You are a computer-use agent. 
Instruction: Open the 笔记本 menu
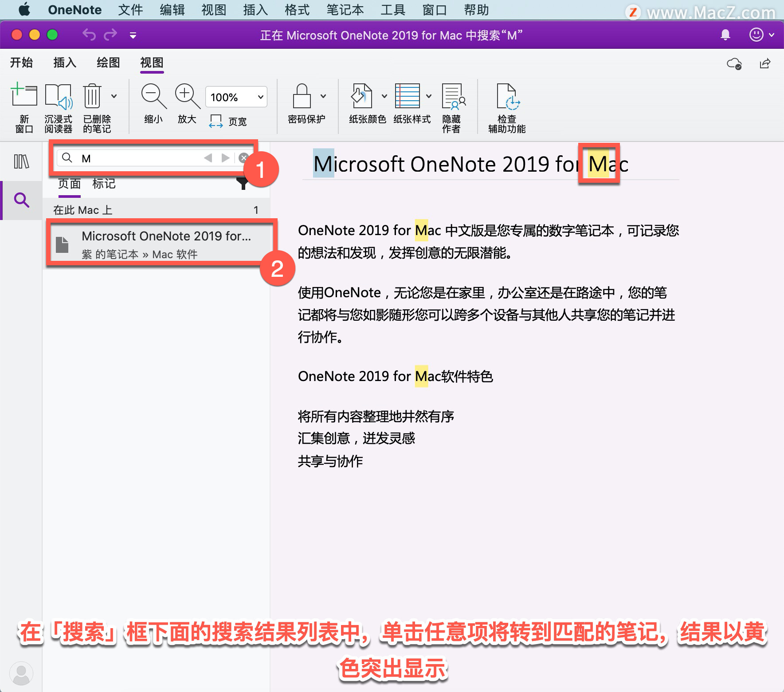click(345, 10)
